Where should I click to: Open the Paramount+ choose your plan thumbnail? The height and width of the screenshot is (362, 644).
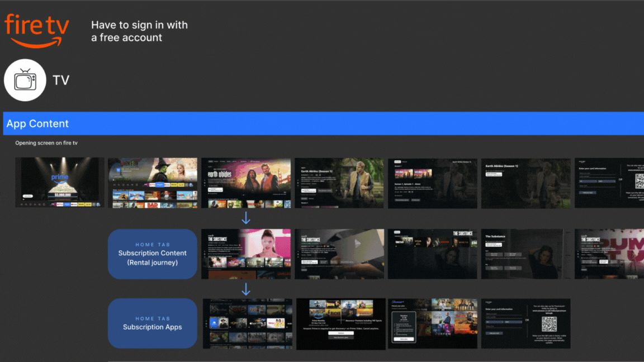[x=433, y=324]
